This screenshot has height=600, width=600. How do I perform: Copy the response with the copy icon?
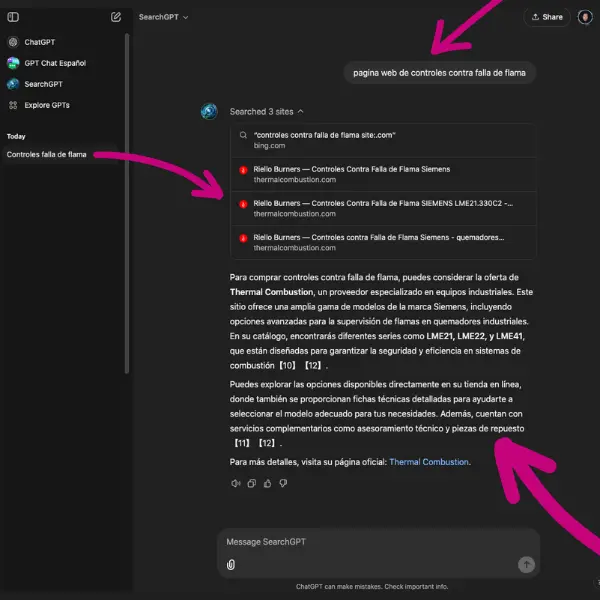tap(251, 483)
